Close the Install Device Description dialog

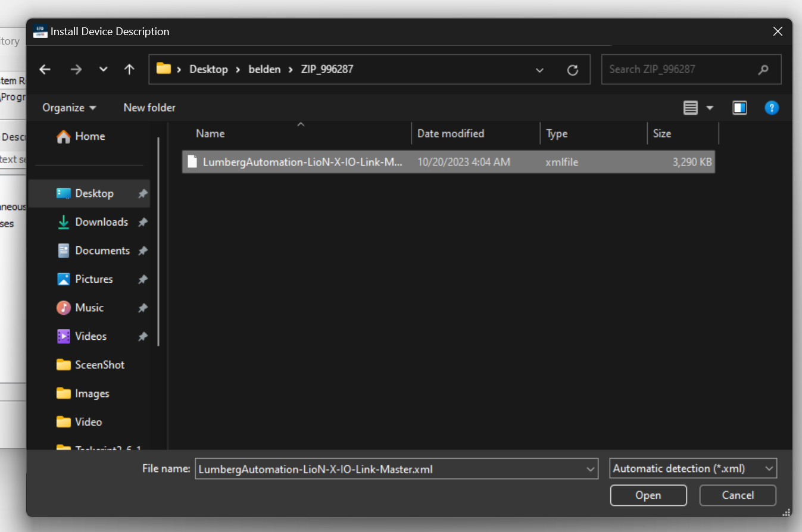coord(778,32)
